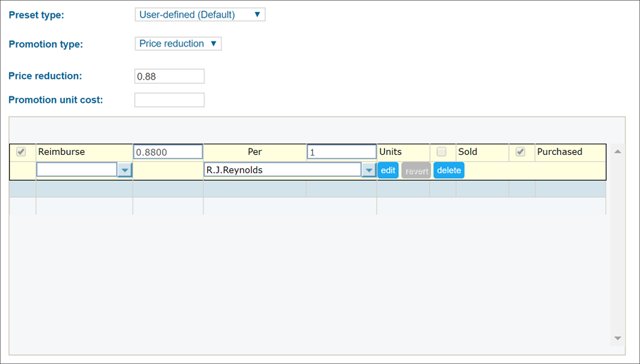Focus the Promotion unit cost field
The width and height of the screenshot is (640, 364).
pyautogui.click(x=169, y=100)
